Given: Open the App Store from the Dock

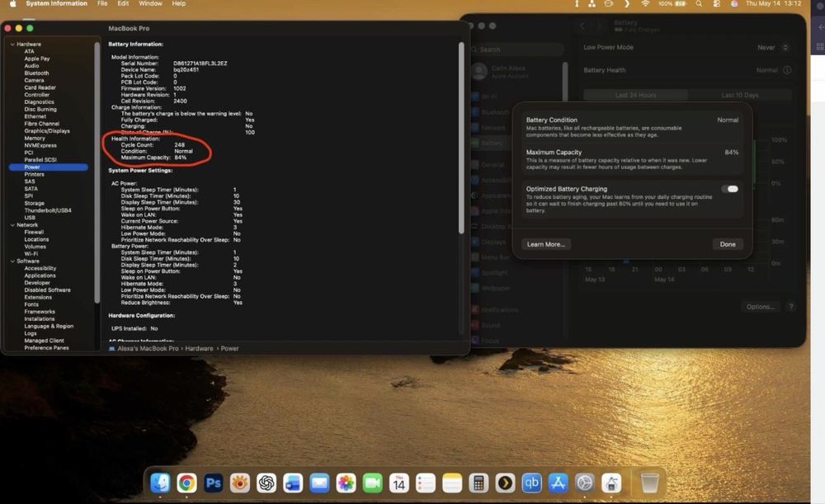Looking at the screenshot, I should 559,483.
